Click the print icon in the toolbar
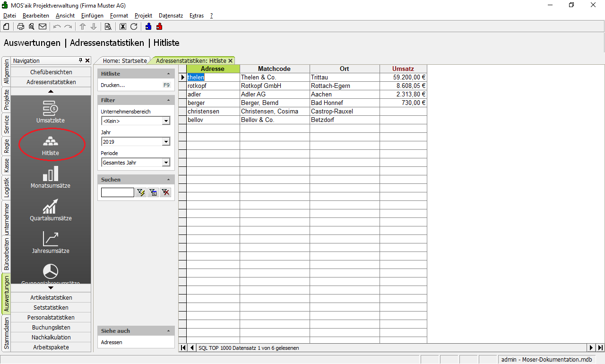Viewport: 605px width, 364px height. (21, 26)
